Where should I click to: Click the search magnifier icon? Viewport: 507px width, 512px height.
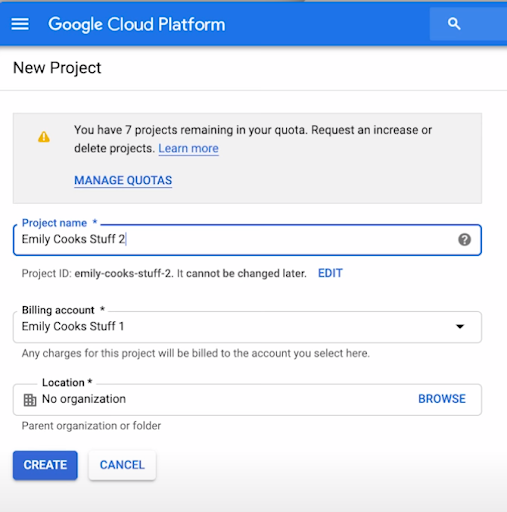pos(454,24)
